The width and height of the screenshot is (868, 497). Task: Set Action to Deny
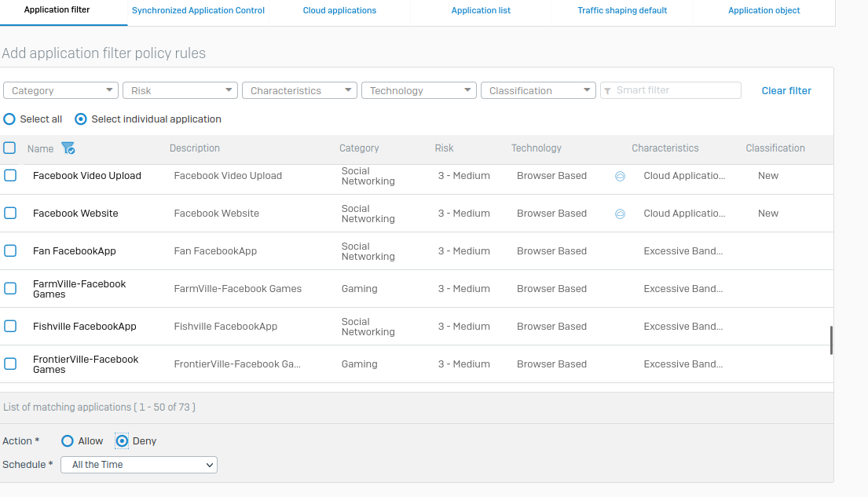point(122,441)
